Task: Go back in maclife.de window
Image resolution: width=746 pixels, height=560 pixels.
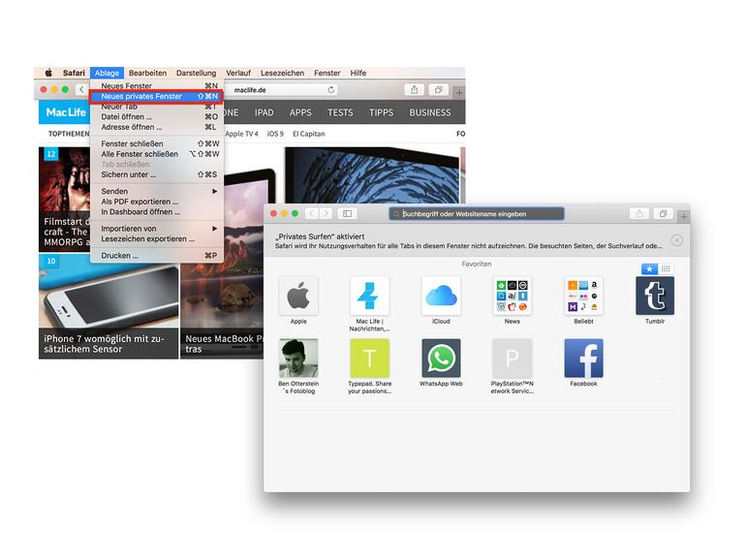Action: [x=81, y=89]
